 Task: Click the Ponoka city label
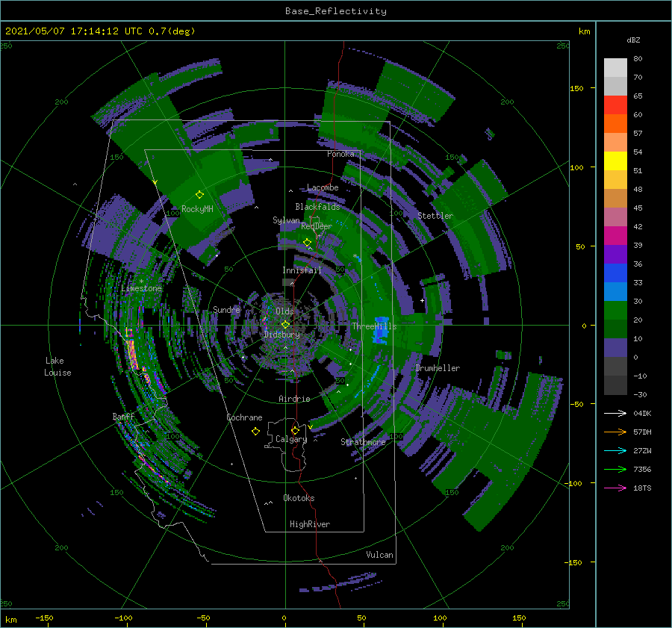tap(340, 154)
